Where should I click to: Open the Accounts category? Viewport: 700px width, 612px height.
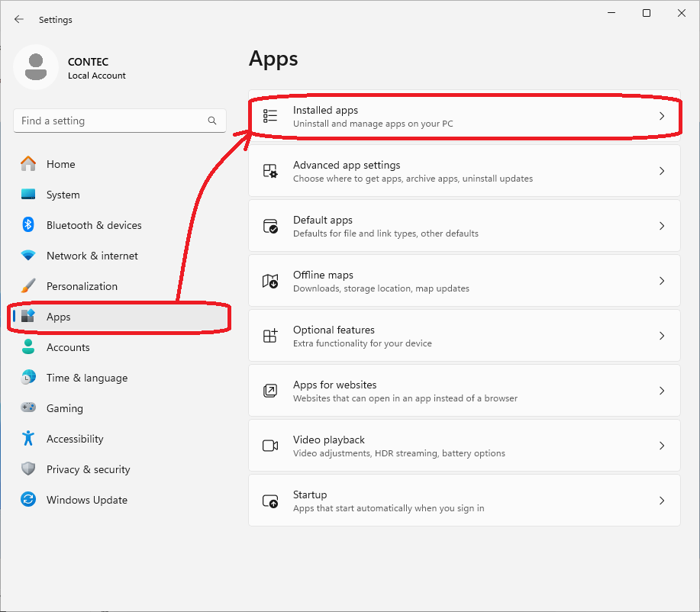[x=68, y=347]
